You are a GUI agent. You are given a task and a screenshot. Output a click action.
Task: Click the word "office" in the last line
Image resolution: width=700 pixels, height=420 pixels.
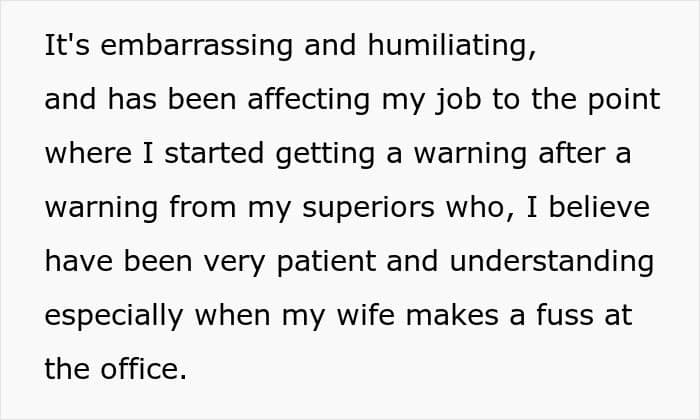coord(143,369)
